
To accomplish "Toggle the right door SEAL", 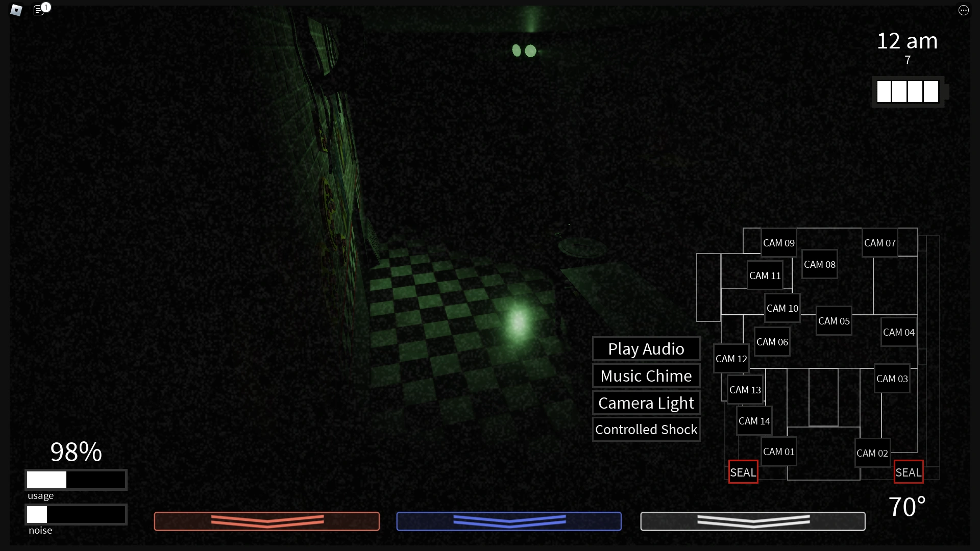I will click(908, 472).
